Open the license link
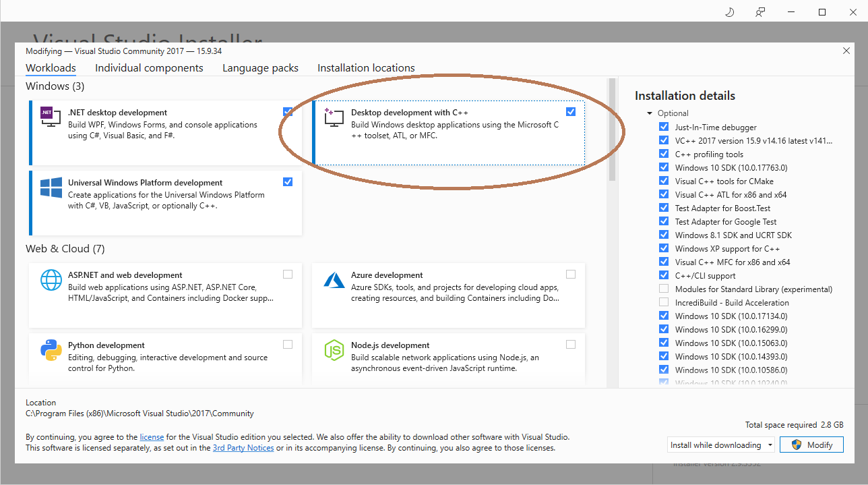This screenshot has height=485, width=868. tap(152, 437)
